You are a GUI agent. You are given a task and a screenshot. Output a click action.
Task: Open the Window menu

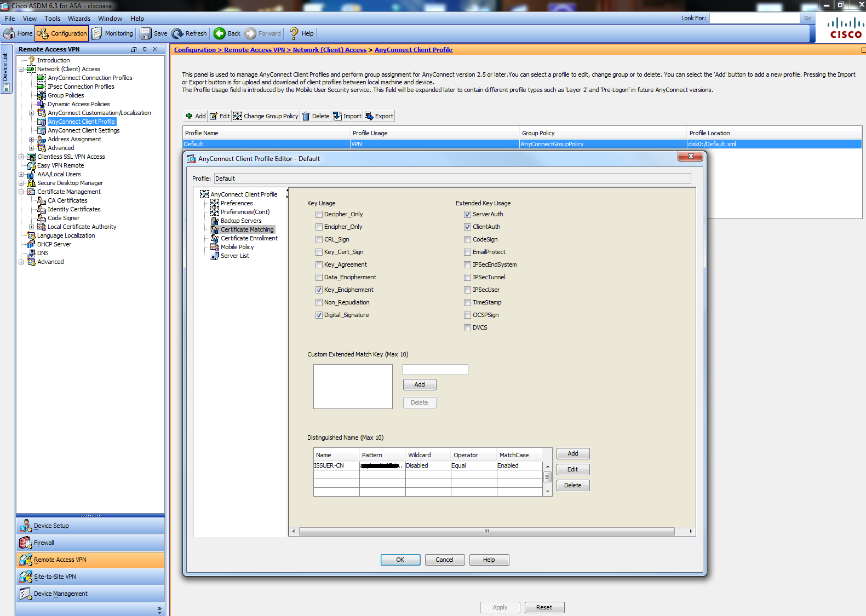[x=110, y=19]
